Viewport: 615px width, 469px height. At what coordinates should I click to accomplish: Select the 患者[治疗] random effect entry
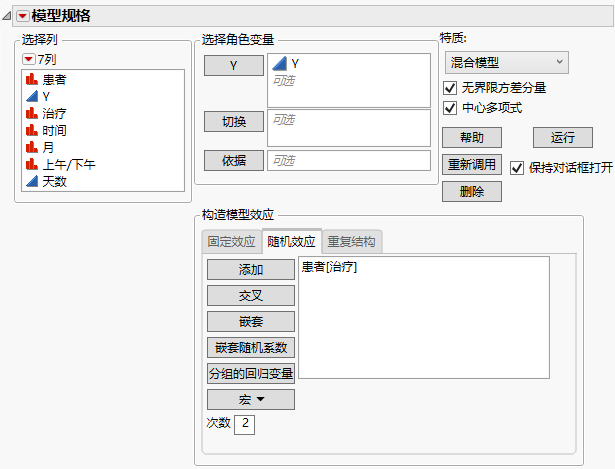tap(330, 268)
